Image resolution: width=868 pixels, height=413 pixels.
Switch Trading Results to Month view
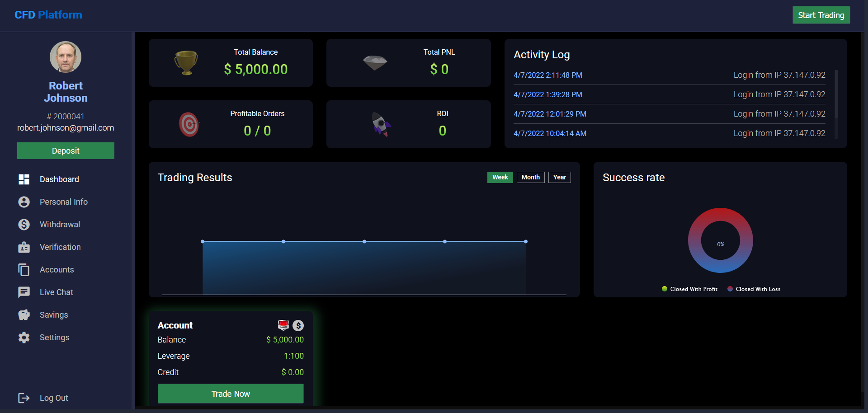(x=530, y=177)
